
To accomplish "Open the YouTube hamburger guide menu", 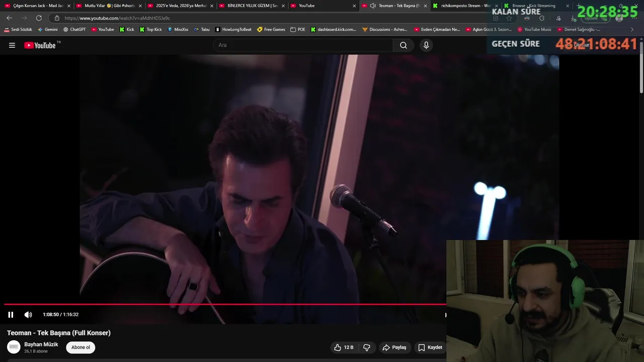I will [12, 45].
